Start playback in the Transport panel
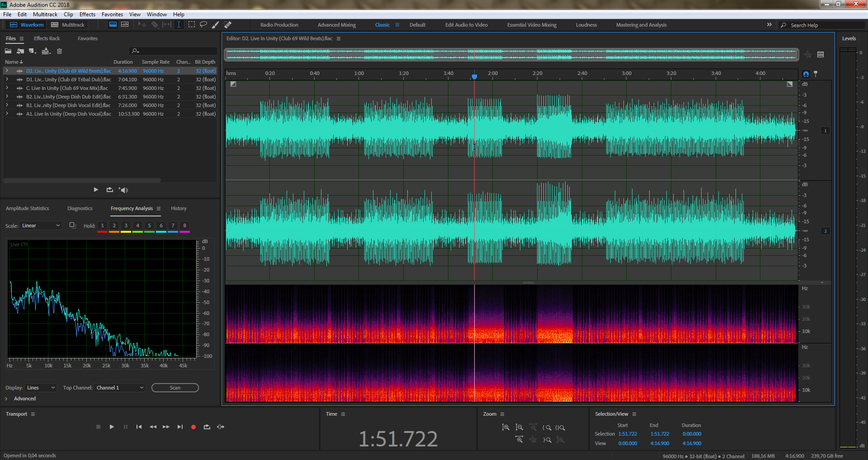Screen dimensions: 868x460 pos(112,427)
